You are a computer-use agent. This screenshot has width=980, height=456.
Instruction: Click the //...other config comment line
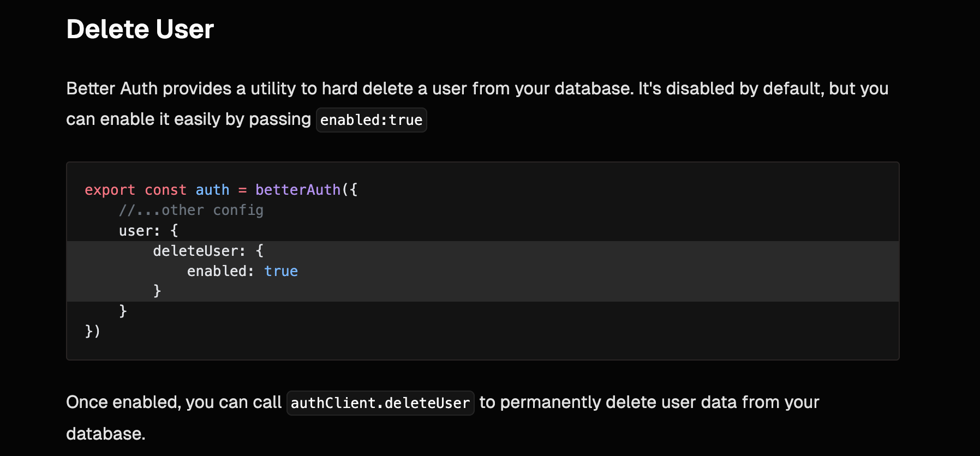pos(191,210)
